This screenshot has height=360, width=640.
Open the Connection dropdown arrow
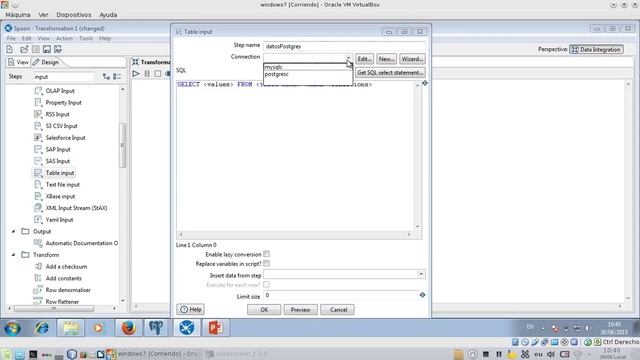click(x=348, y=58)
